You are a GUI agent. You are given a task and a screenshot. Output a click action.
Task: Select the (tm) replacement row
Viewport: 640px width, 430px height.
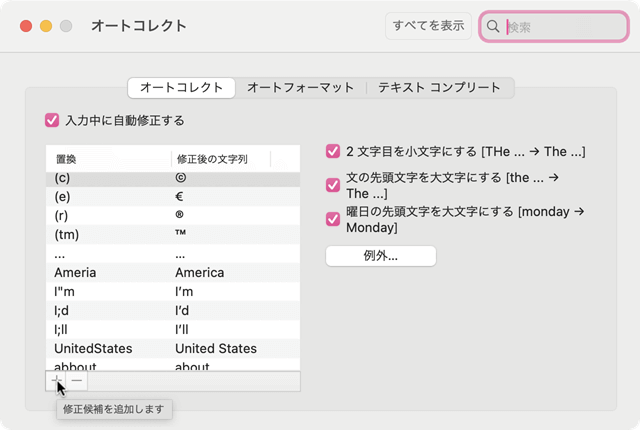pos(172,234)
